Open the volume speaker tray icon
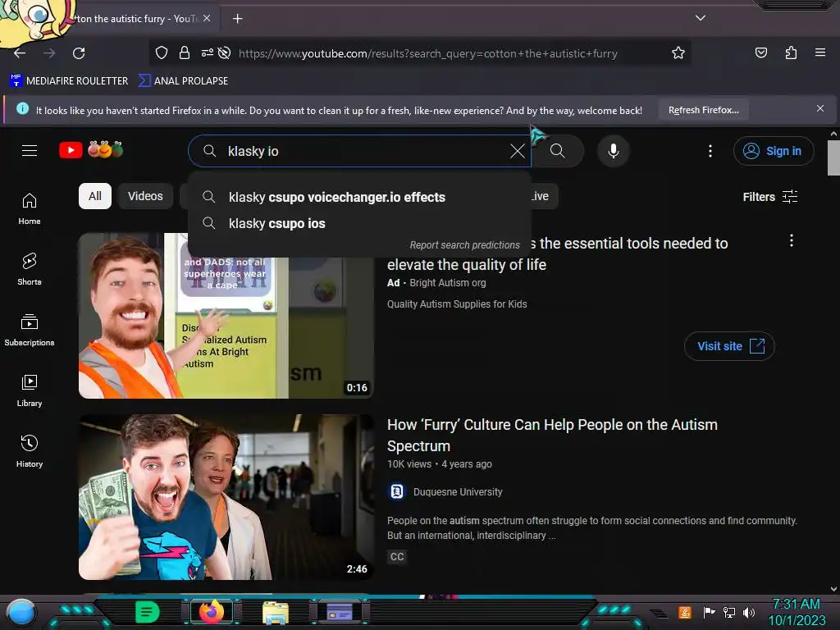840x630 pixels. point(748,612)
